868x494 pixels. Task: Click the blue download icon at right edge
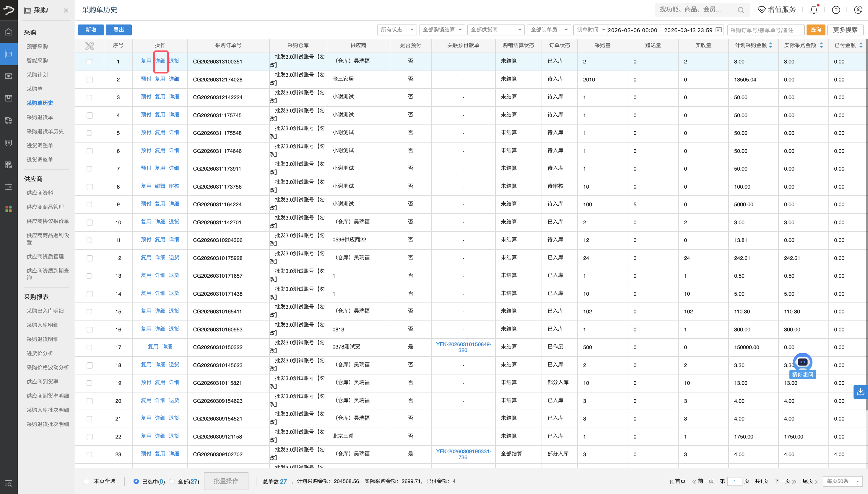[x=860, y=392]
